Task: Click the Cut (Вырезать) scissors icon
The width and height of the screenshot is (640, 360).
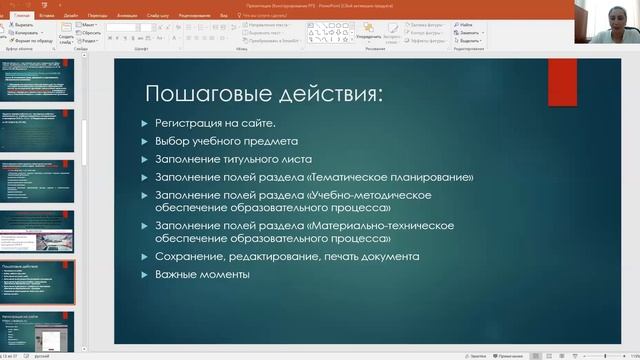Action: (11, 25)
